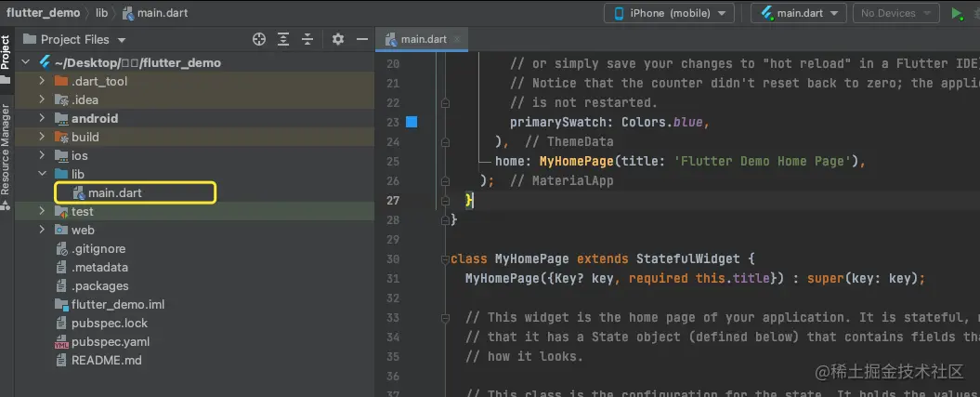Expand the .dart_tool folder
The image size is (980, 397).
pyautogui.click(x=42, y=81)
